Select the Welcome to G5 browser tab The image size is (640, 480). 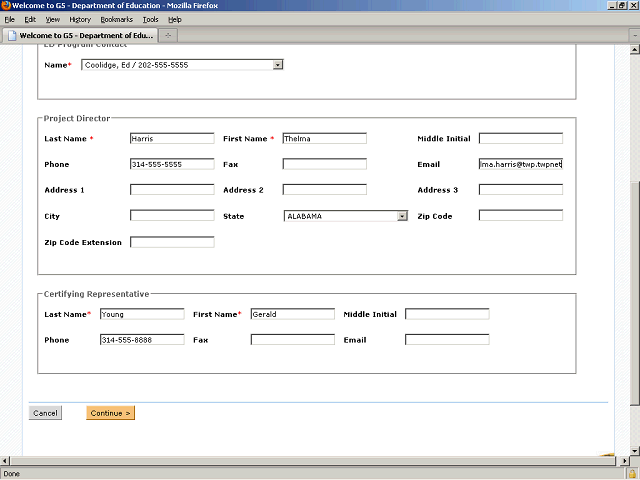tap(80, 36)
